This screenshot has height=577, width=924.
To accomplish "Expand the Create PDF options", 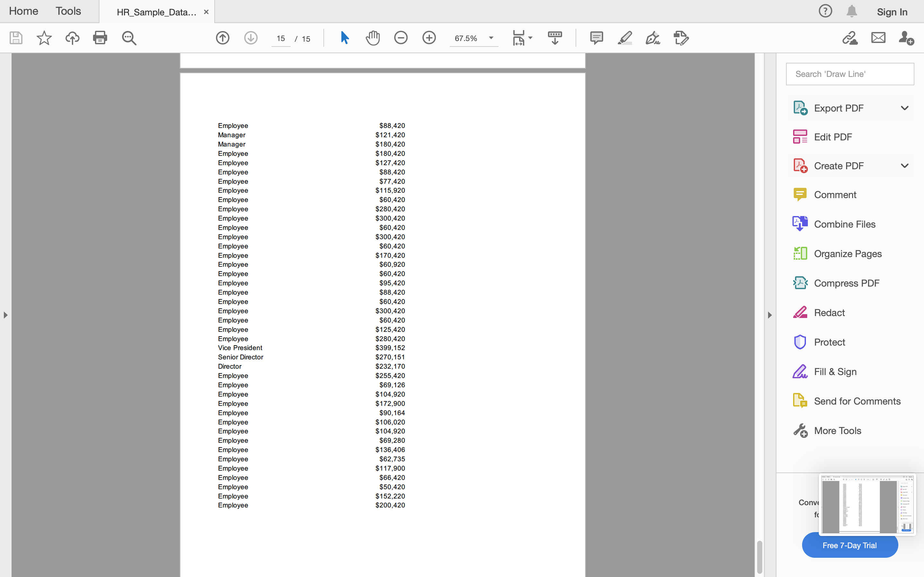I will pos(904,165).
